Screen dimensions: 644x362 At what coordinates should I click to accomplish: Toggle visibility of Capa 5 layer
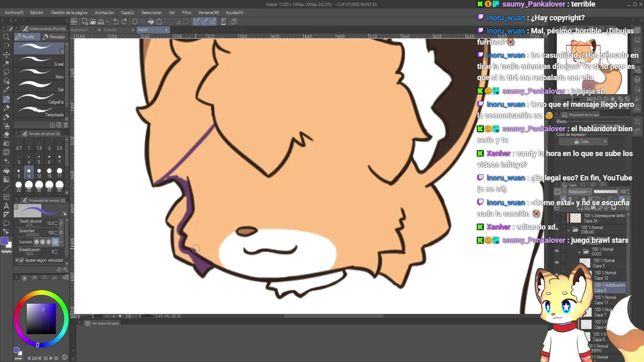(x=556, y=263)
